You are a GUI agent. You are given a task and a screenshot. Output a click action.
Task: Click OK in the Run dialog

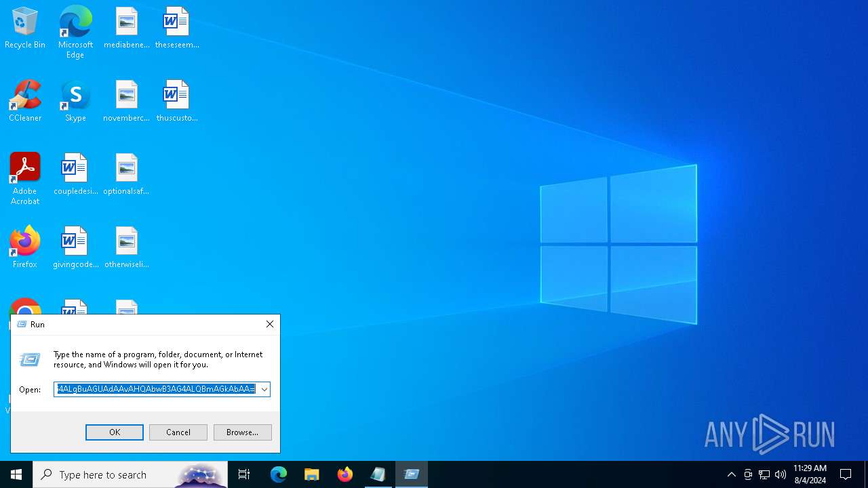click(115, 432)
